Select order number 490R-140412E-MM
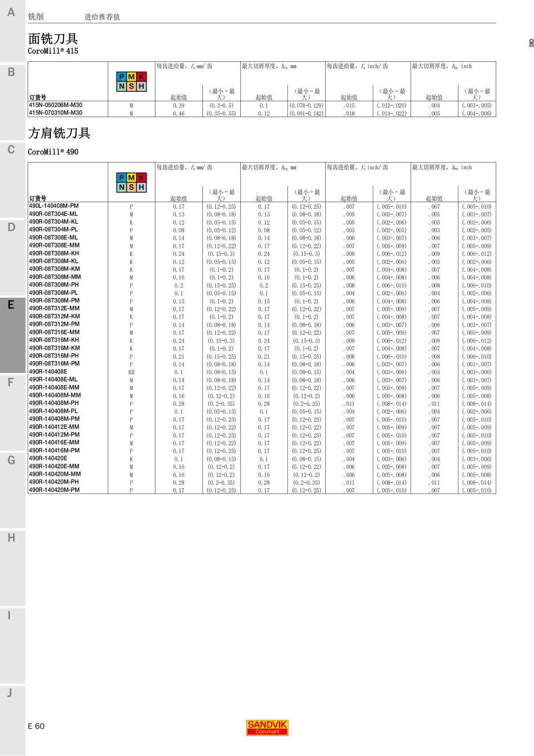The height and width of the screenshot is (756, 534). pyautogui.click(x=54, y=427)
